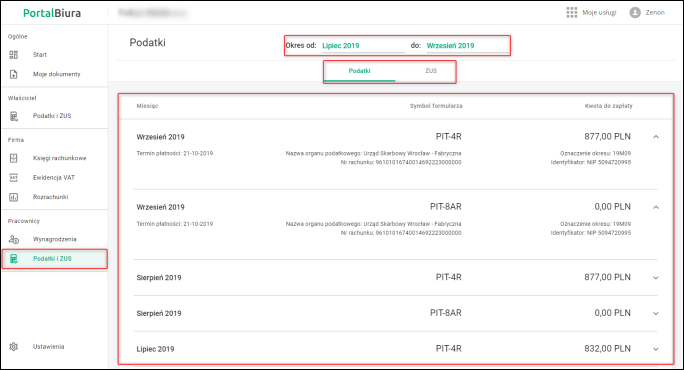Click the Kwota do zapłaty column header
The image size is (684, 370).
pos(609,106)
